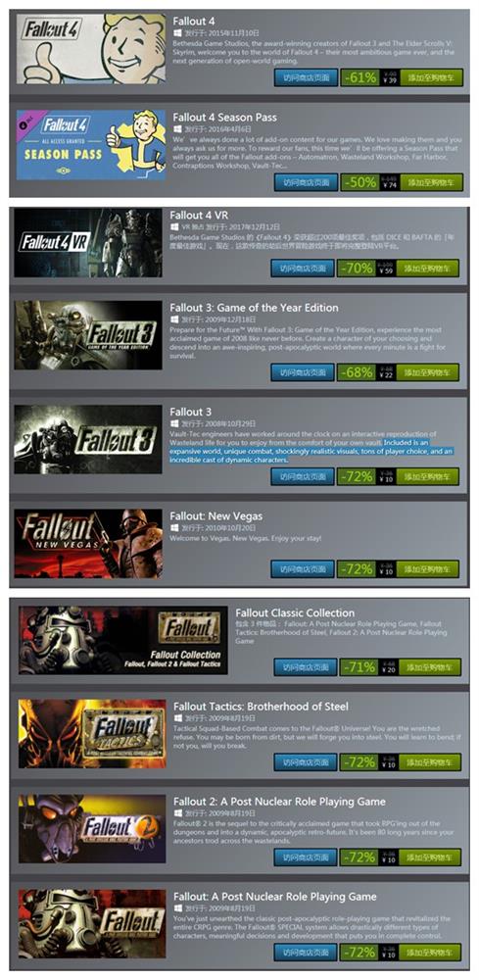
Task: Click the Windows icon under Fallout 2 title
Action: (178, 813)
